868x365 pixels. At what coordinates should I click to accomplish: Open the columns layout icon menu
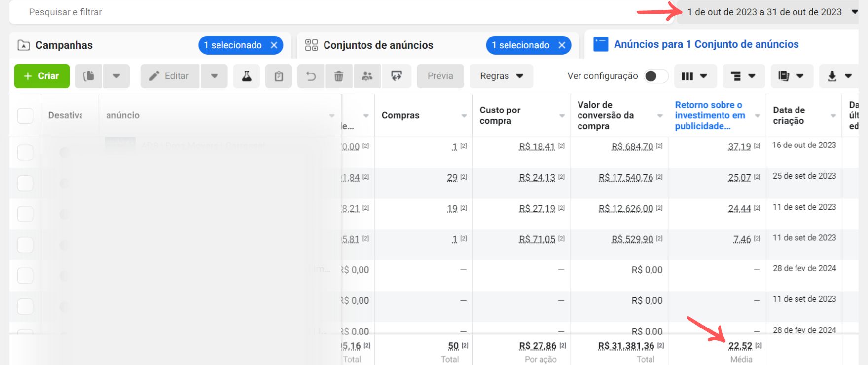click(694, 76)
